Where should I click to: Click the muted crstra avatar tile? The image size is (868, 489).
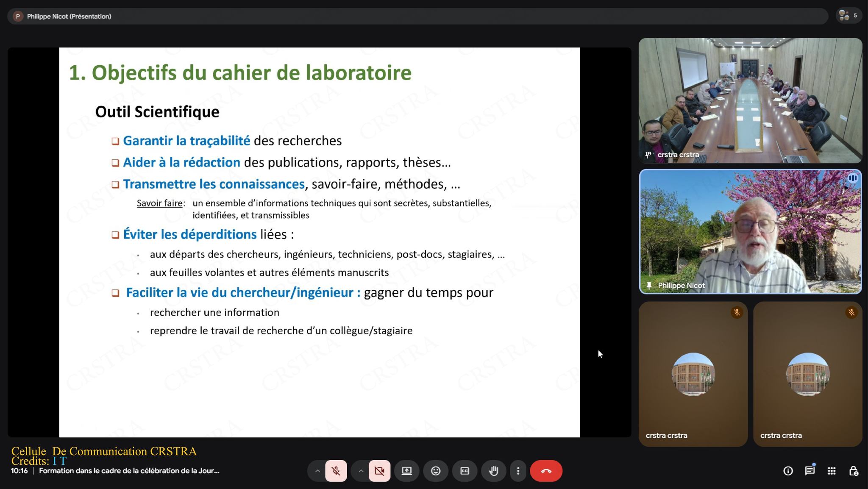pyautogui.click(x=693, y=374)
